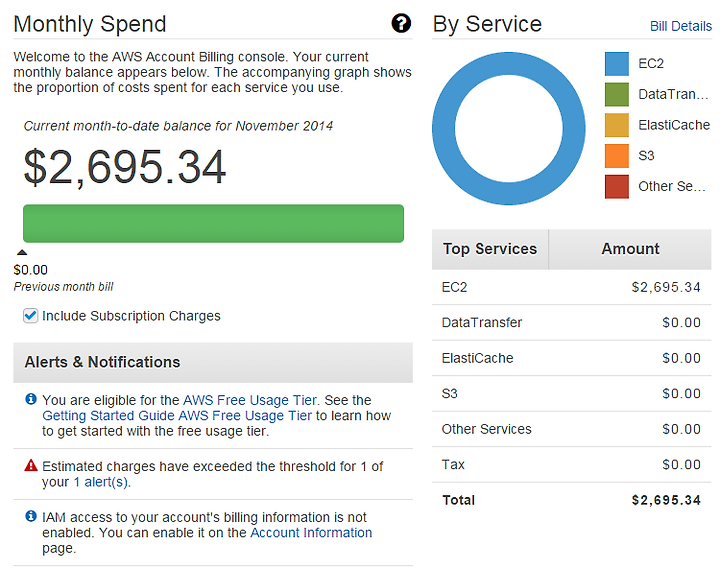
Task: Click the EC2 amount $2,695.34 cell
Action: point(666,287)
